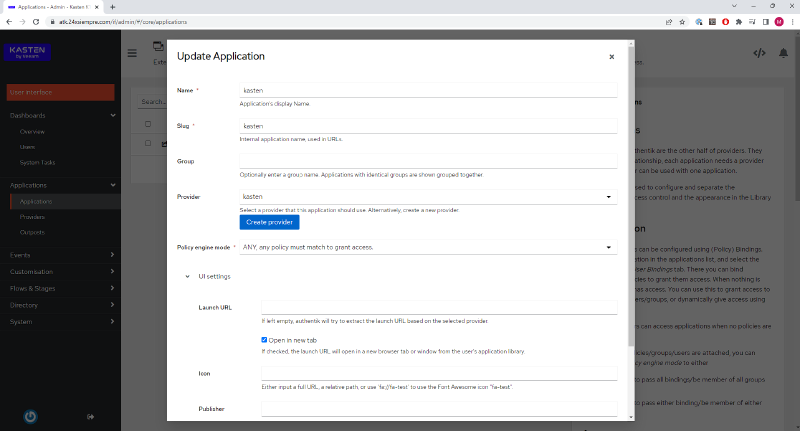Click the blue circular extension icon

click(699, 22)
